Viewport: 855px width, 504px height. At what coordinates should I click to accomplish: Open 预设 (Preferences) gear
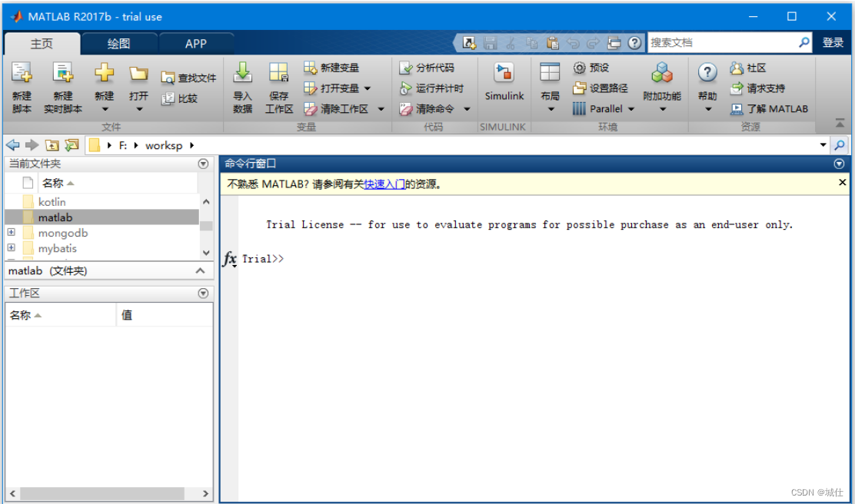(591, 68)
